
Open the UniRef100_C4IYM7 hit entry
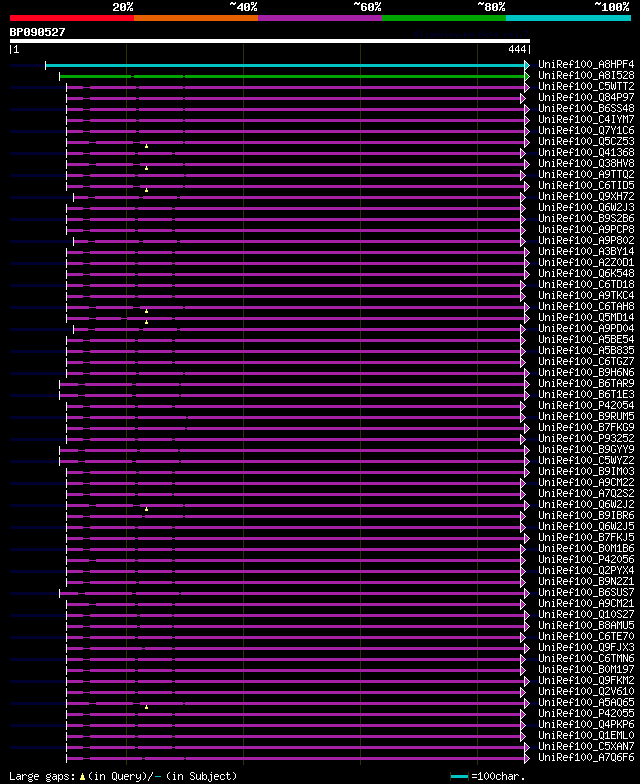click(586, 120)
